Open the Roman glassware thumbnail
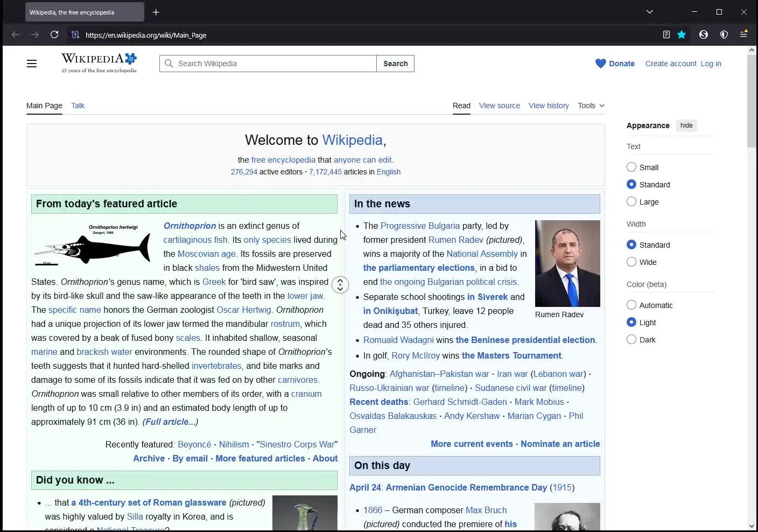 click(305, 513)
